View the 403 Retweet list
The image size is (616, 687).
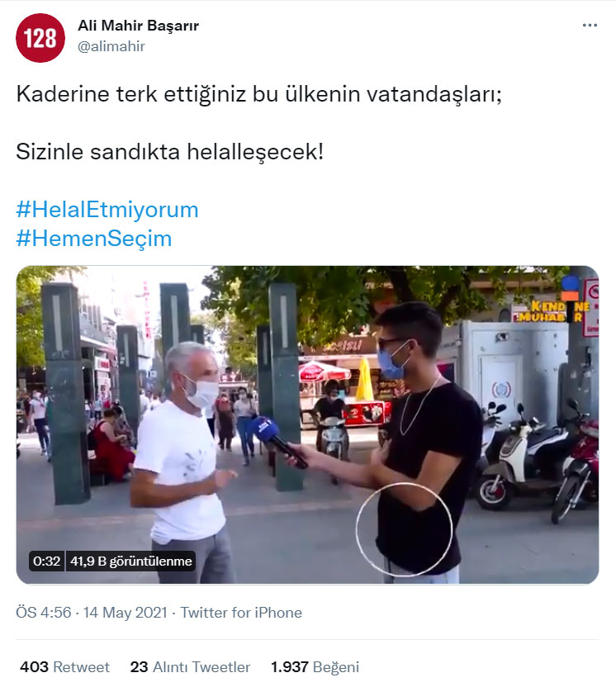(65, 667)
